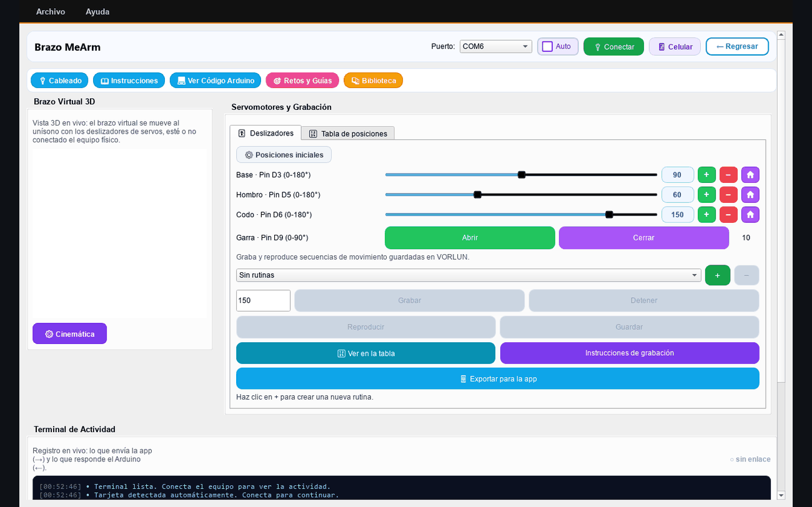Click the Celular button
The image size is (812, 507).
tap(675, 47)
